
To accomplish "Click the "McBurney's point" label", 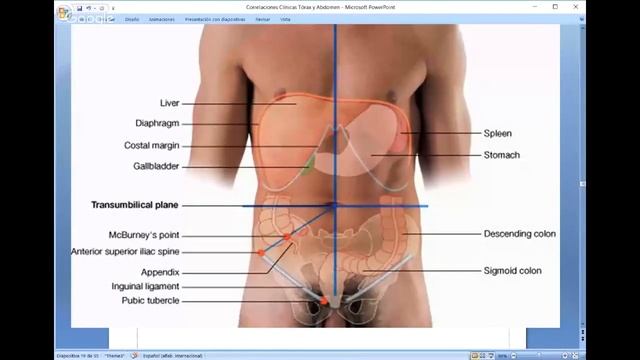I will pyautogui.click(x=144, y=235).
